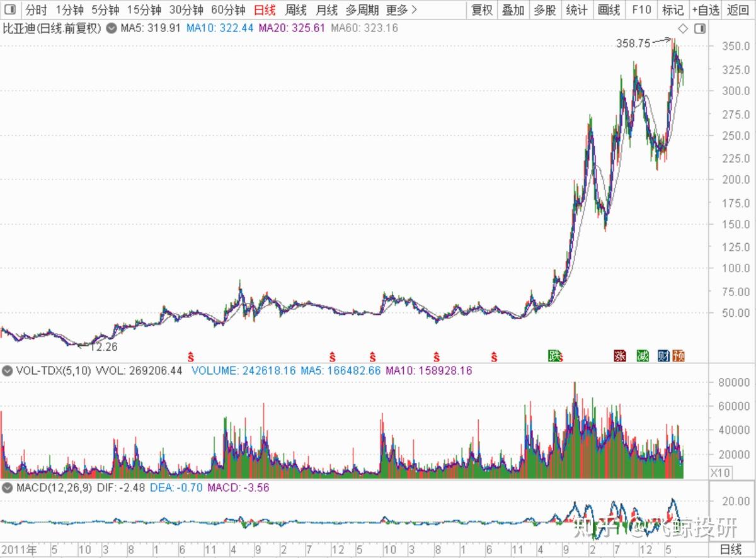Click the green 跌 event marker
756x558 pixels.
pyautogui.click(x=554, y=356)
